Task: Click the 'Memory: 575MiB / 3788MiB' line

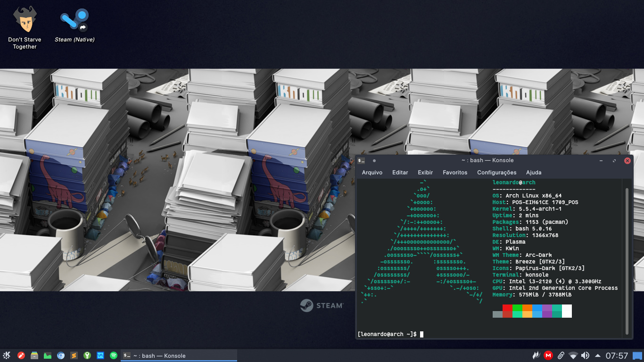Action: (532, 295)
